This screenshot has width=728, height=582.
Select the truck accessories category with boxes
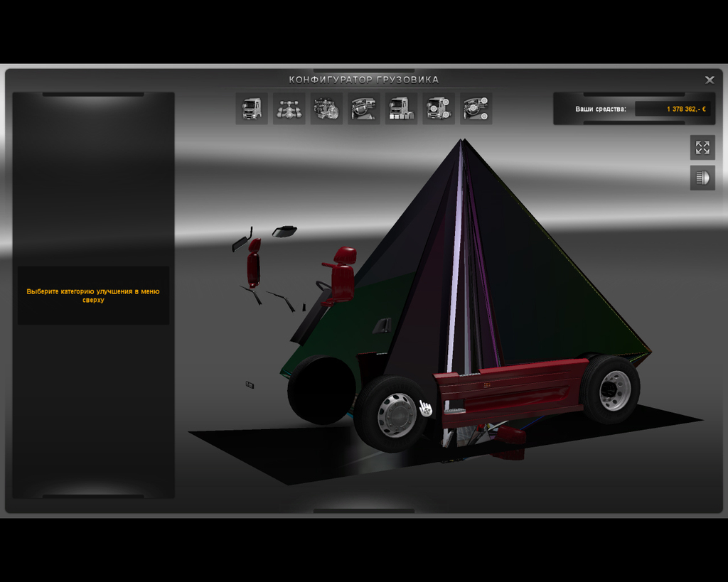[x=401, y=107]
